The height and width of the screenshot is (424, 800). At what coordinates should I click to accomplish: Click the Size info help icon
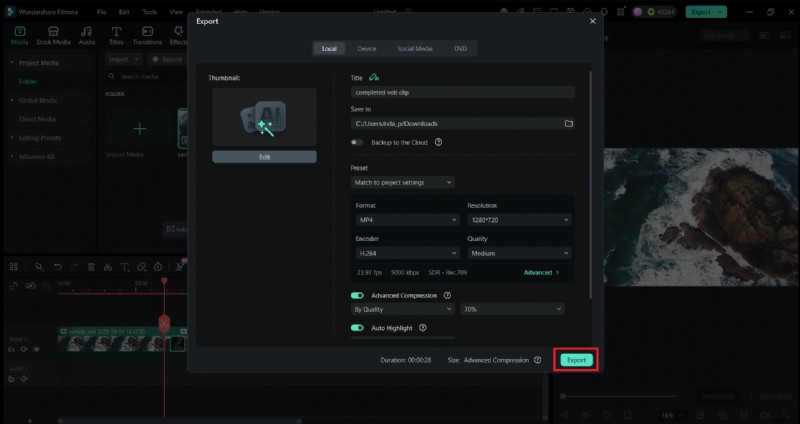click(537, 360)
